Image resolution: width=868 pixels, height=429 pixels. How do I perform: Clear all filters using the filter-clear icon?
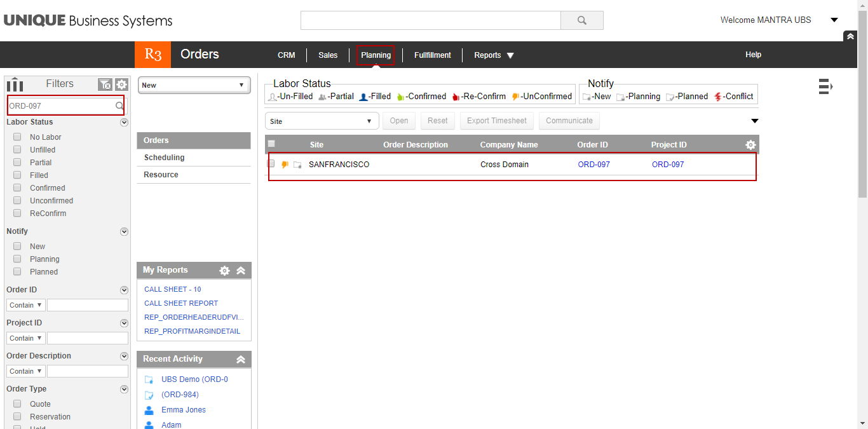[105, 84]
